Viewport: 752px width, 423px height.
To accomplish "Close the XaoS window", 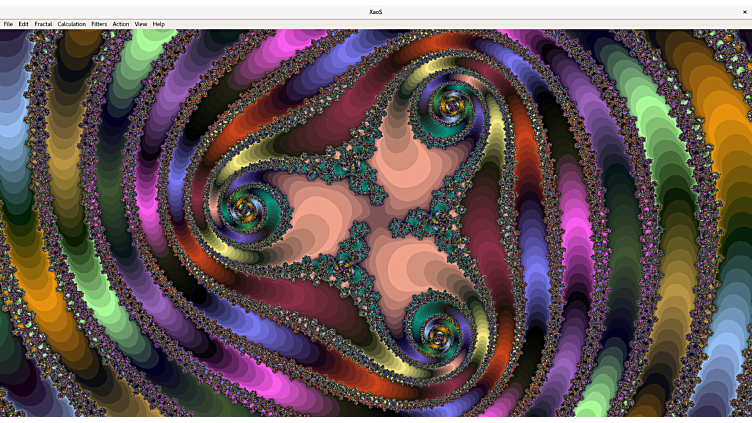I will point(744,12).
